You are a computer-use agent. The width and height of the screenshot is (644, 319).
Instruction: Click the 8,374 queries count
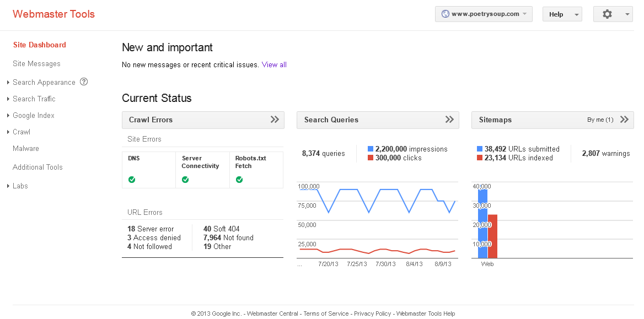click(323, 154)
